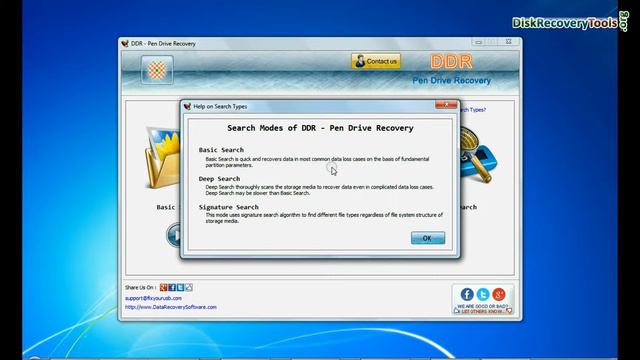The image size is (640, 360).
Task: Click the 'Signature Search' heading in dialog
Action: pyautogui.click(x=229, y=207)
